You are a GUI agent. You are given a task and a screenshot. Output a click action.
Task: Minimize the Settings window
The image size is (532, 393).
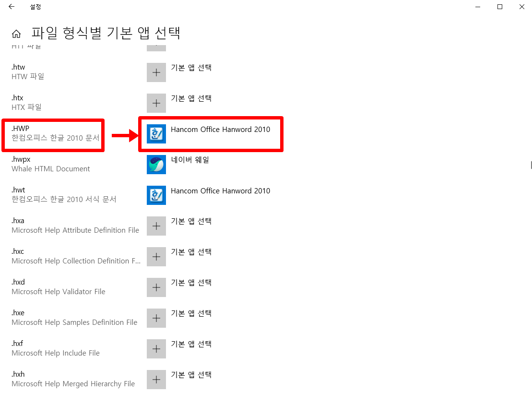pos(478,7)
